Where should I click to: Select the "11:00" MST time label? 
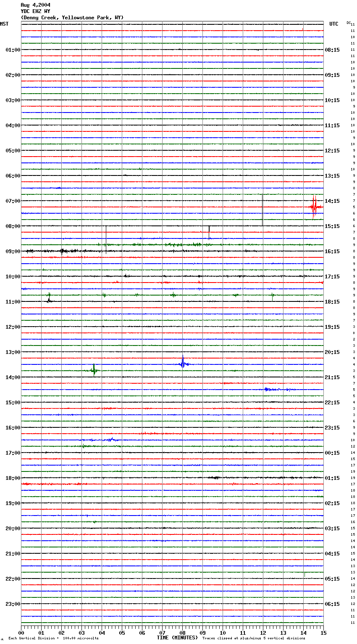click(13, 302)
